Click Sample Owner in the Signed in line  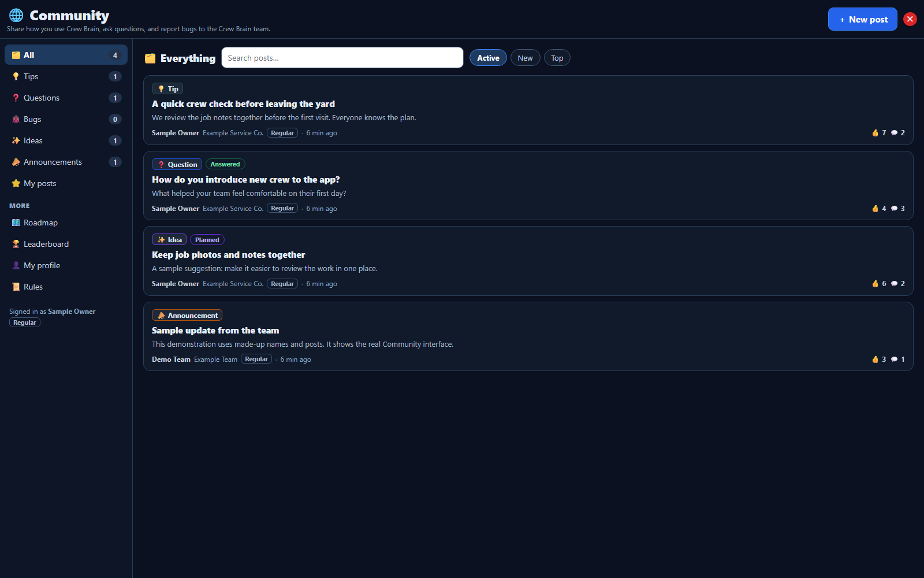(72, 312)
